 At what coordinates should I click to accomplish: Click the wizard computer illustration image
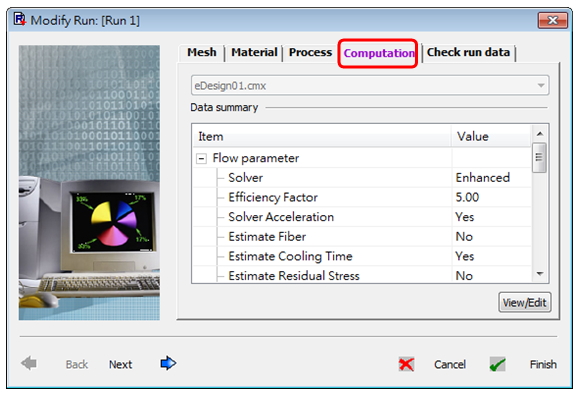[x=89, y=183]
